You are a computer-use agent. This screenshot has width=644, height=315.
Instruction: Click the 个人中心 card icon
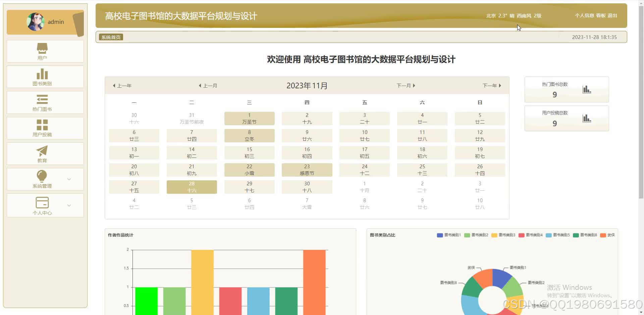coord(42,203)
